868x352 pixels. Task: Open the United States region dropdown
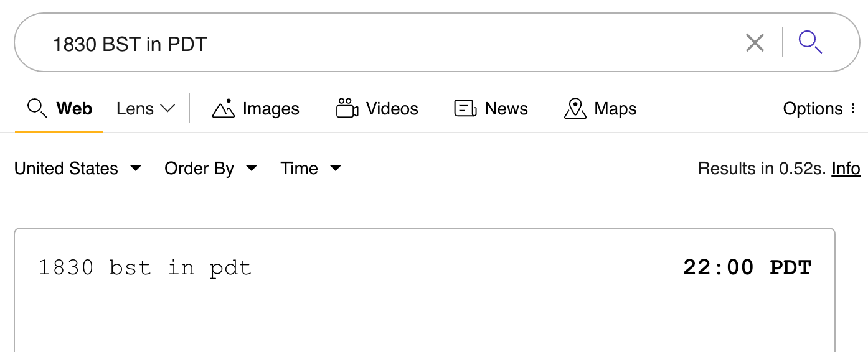[78, 169]
